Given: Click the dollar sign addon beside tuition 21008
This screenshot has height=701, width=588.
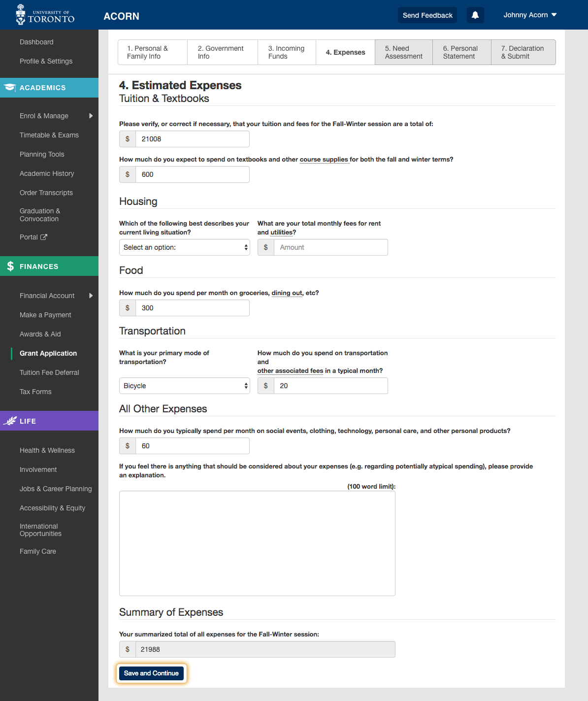Looking at the screenshot, I should pos(128,139).
